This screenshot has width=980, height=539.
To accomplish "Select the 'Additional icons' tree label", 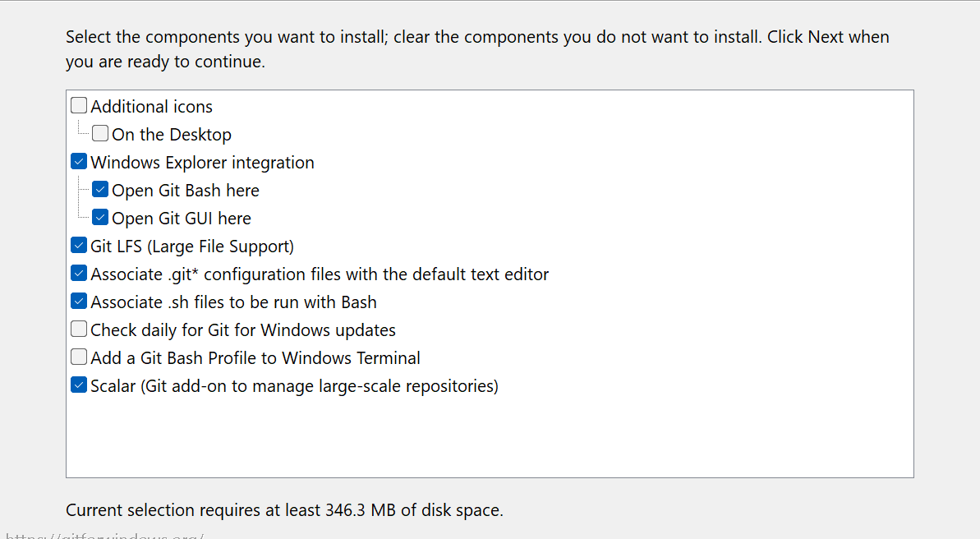I will (151, 107).
